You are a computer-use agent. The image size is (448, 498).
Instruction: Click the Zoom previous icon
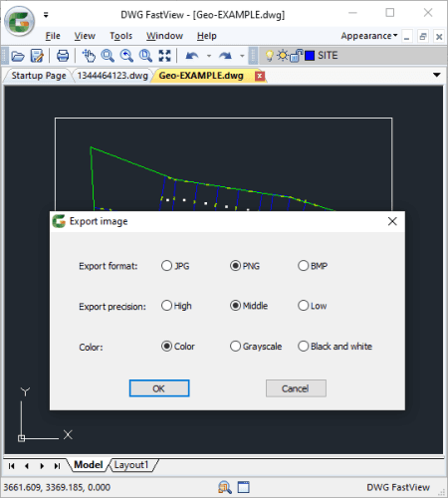[x=126, y=56]
